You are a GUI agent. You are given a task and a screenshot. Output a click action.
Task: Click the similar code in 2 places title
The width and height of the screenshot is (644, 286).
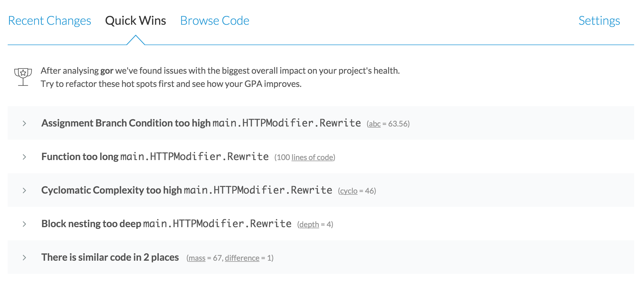110,257
